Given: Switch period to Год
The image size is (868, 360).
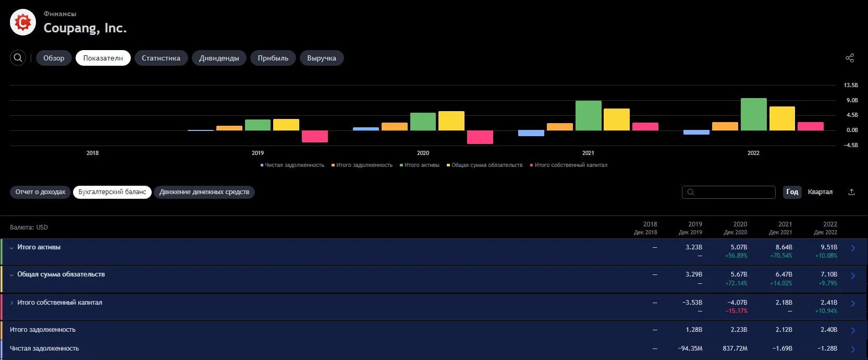Looking at the screenshot, I should point(792,192).
